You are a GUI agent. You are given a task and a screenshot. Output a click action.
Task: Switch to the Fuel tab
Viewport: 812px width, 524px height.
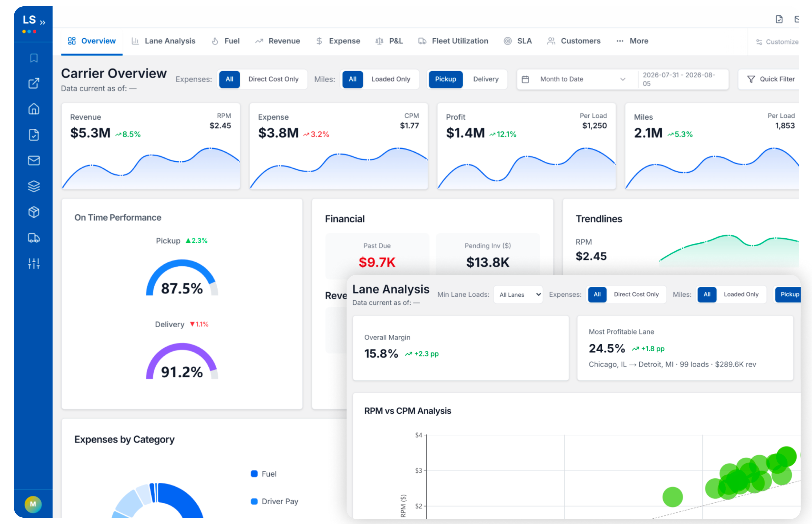(226, 41)
